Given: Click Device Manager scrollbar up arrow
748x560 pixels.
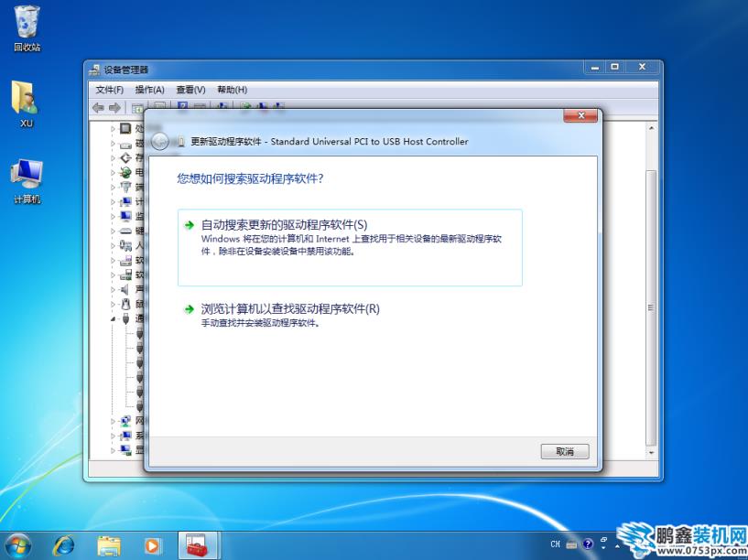Looking at the screenshot, I should (x=651, y=128).
